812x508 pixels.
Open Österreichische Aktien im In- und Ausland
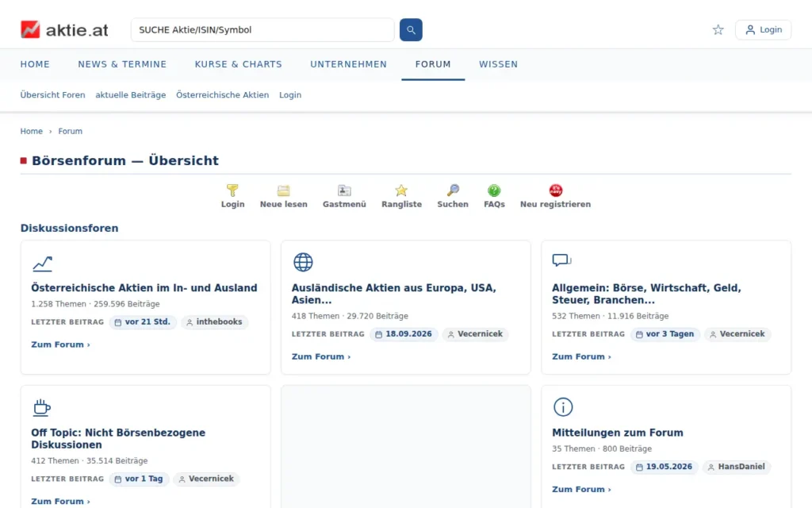pos(144,287)
